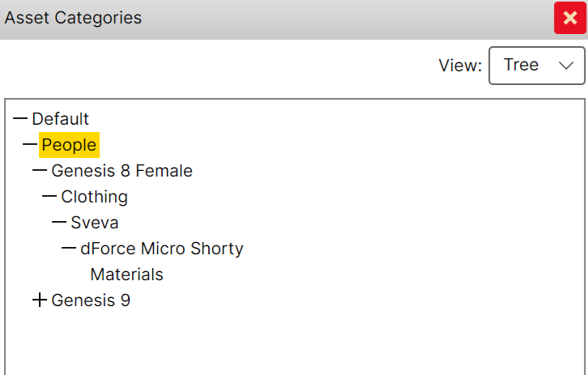Collapse the Genesis 8 Female node
The width and height of the screenshot is (588, 375).
[40, 171]
